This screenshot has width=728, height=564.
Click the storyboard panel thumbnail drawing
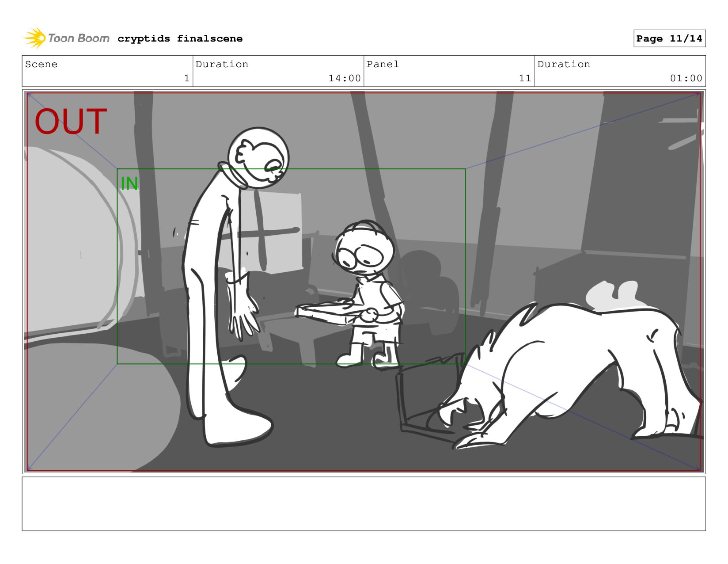[364, 282]
